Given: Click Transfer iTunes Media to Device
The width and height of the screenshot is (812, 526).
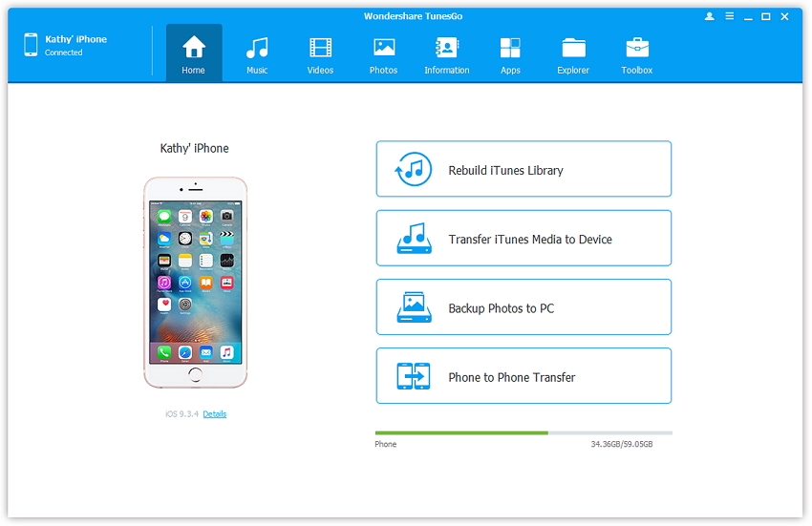Looking at the screenshot, I should pos(524,239).
